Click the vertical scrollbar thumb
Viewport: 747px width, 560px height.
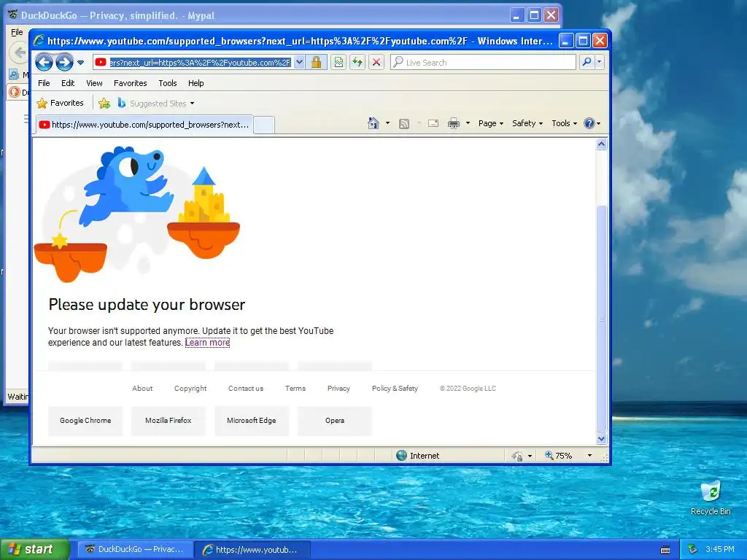(x=601, y=318)
